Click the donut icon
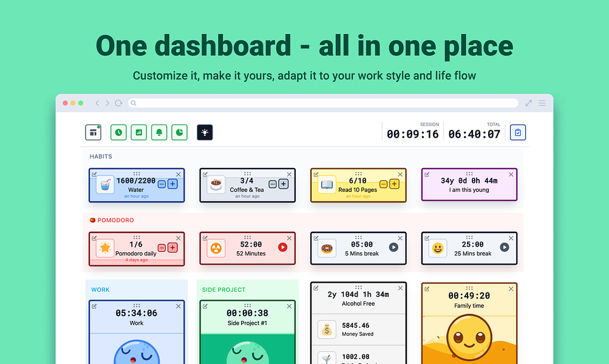Viewport: 609px width, 364px height. 327,248
